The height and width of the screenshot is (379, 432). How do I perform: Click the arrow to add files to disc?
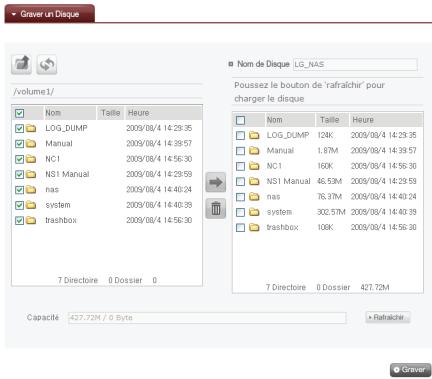point(216,182)
